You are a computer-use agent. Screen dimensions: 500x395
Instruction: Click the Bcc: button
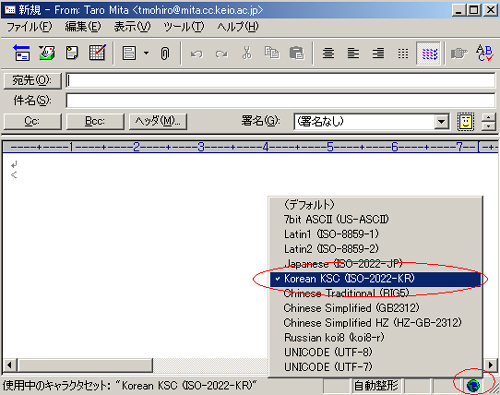95,121
